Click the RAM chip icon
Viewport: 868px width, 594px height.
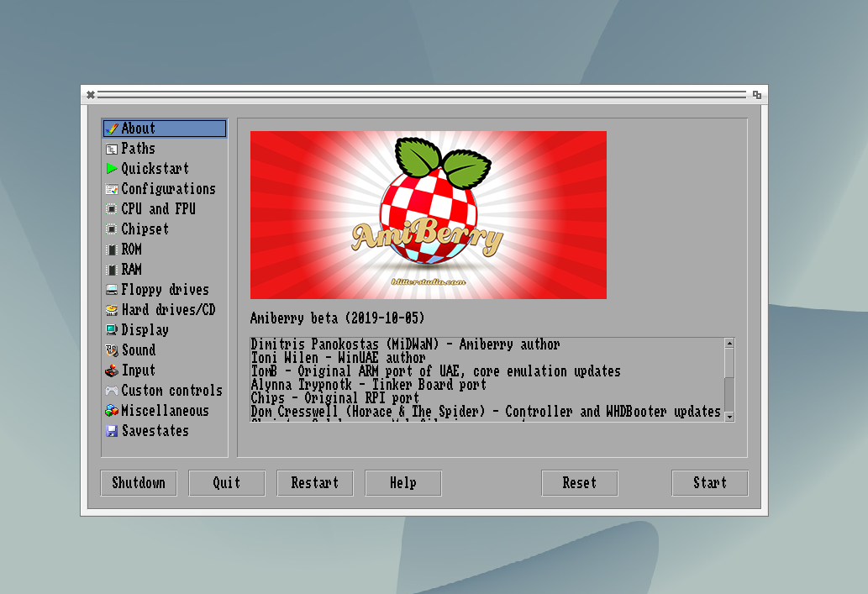[112, 270]
